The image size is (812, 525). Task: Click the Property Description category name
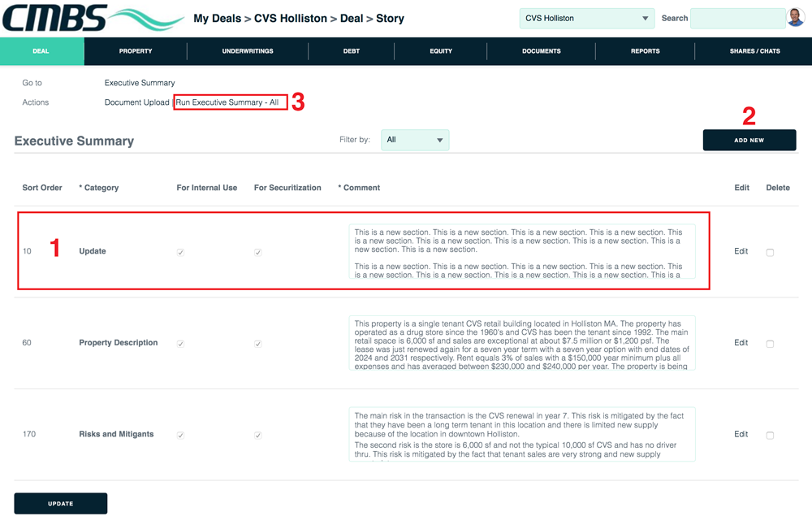(x=118, y=343)
